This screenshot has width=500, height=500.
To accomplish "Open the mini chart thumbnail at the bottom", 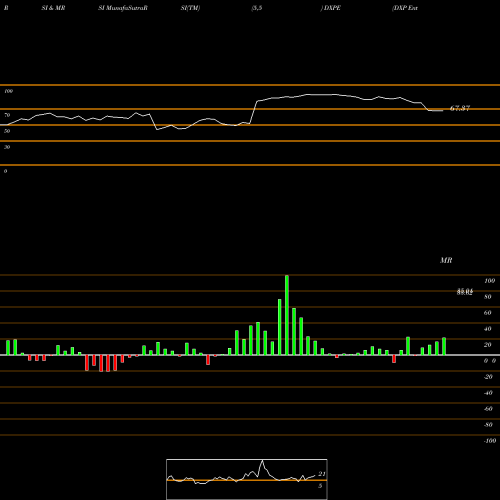I will (x=247, y=479).
